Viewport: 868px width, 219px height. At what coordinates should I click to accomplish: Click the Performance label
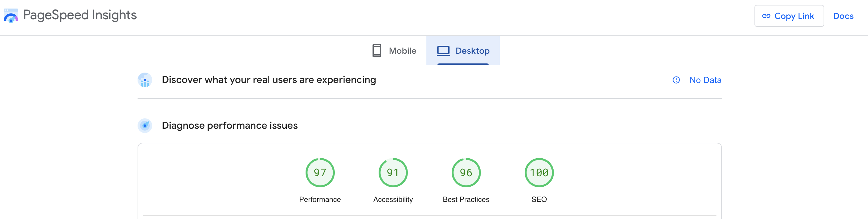[320, 199]
